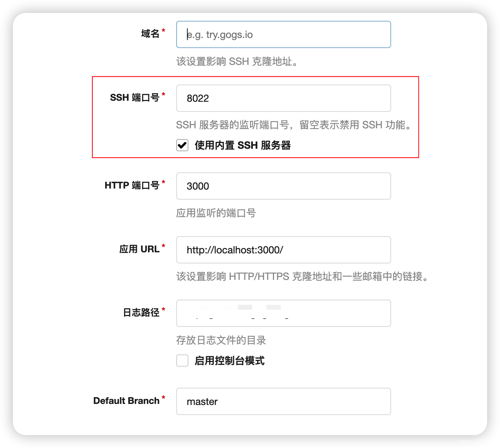Image resolution: width=500 pixels, height=448 pixels.
Task: Enable the console mode checkbox
Action: click(182, 361)
